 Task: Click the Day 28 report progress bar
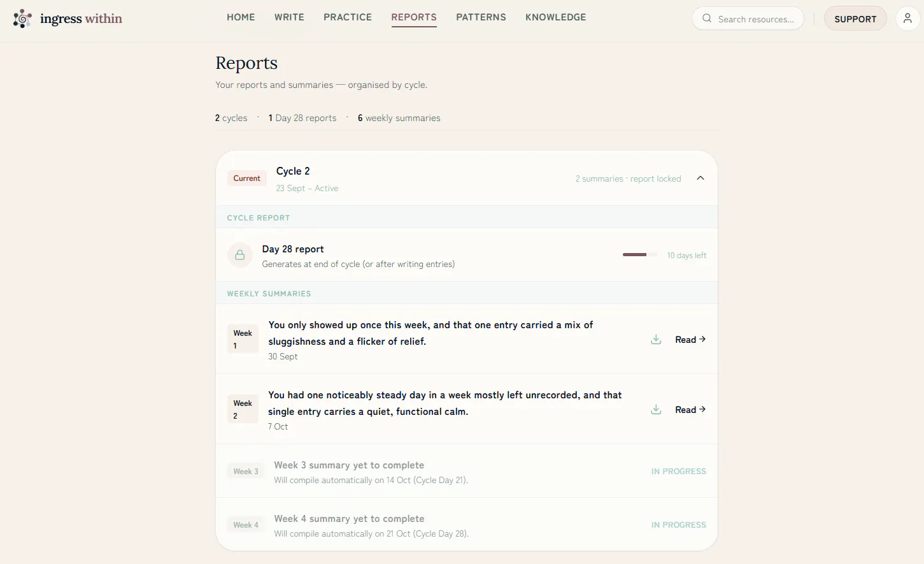click(640, 255)
